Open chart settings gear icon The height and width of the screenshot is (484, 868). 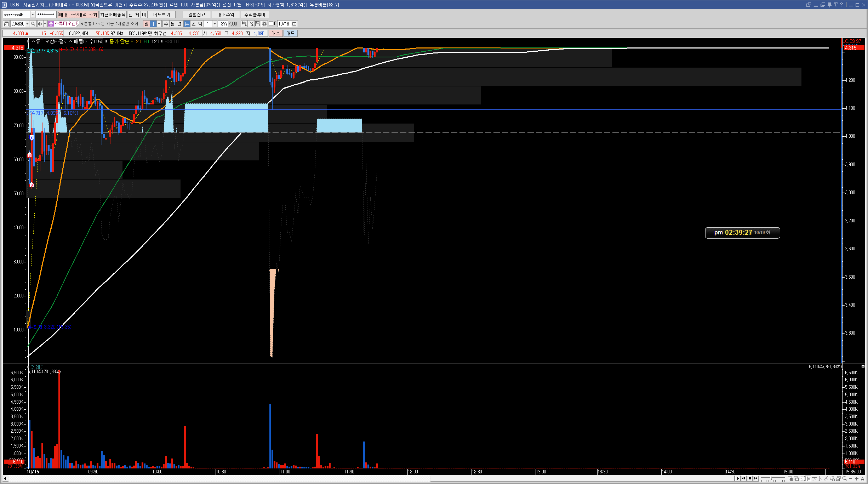[264, 24]
